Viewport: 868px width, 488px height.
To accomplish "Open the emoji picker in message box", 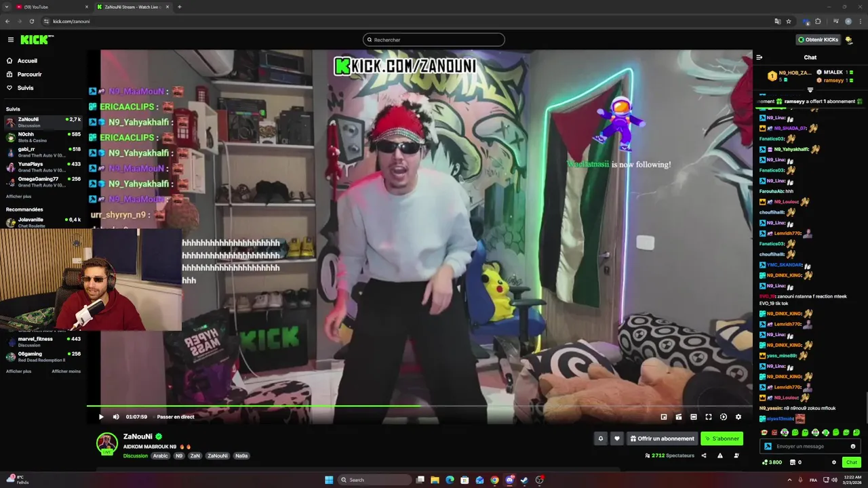I will (853, 446).
